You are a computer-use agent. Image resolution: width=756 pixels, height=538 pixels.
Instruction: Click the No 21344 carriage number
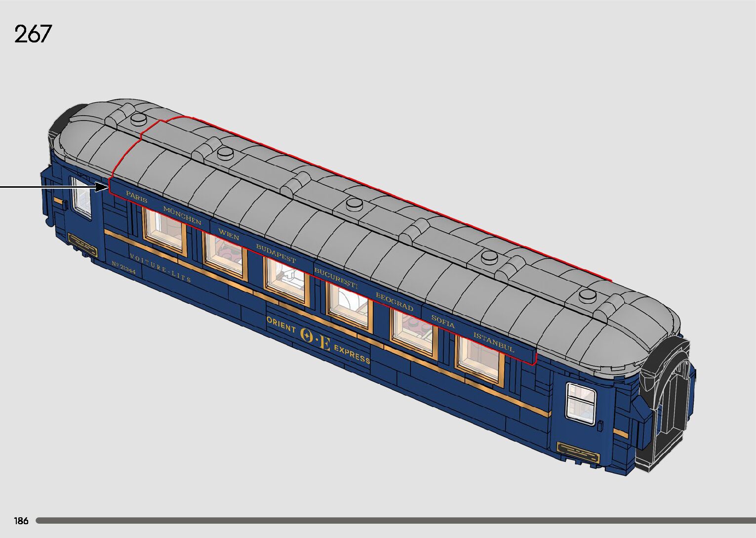click(x=123, y=267)
